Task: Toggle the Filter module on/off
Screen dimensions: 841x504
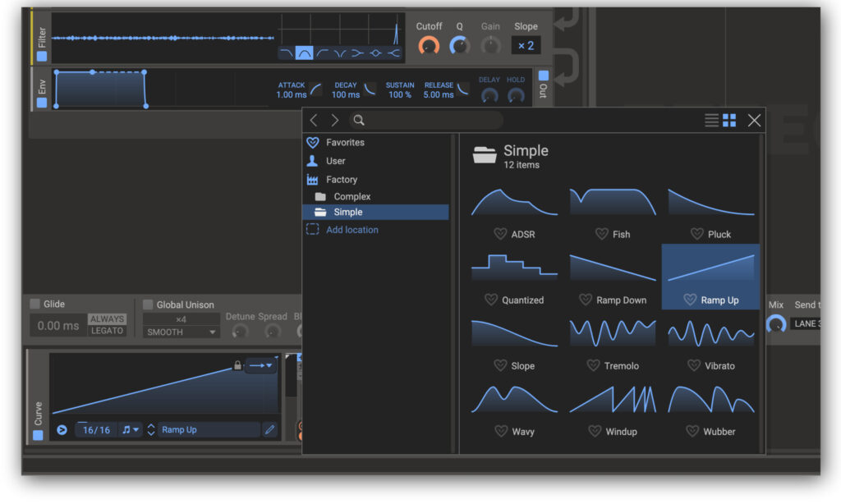Action: (x=42, y=56)
